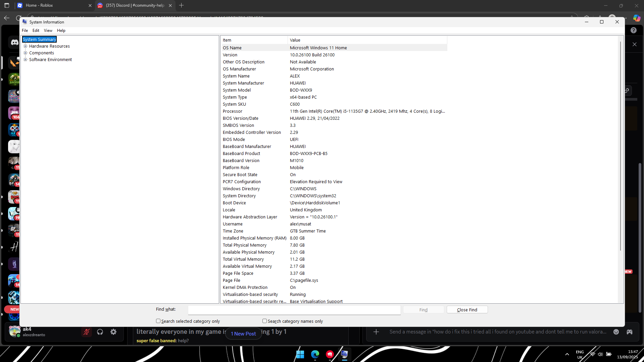Click the volume tray icon
The width and height of the screenshot is (644, 362).
pyautogui.click(x=600, y=354)
